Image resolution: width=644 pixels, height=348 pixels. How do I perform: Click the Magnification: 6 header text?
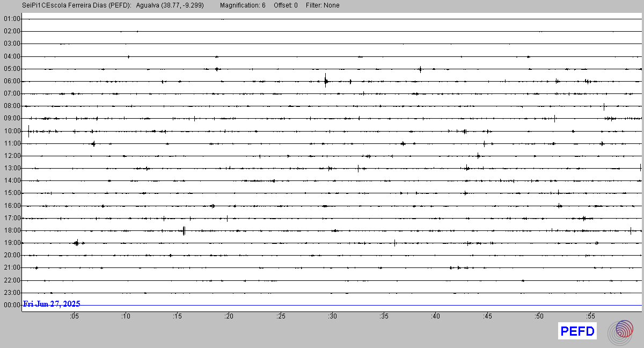pos(243,5)
